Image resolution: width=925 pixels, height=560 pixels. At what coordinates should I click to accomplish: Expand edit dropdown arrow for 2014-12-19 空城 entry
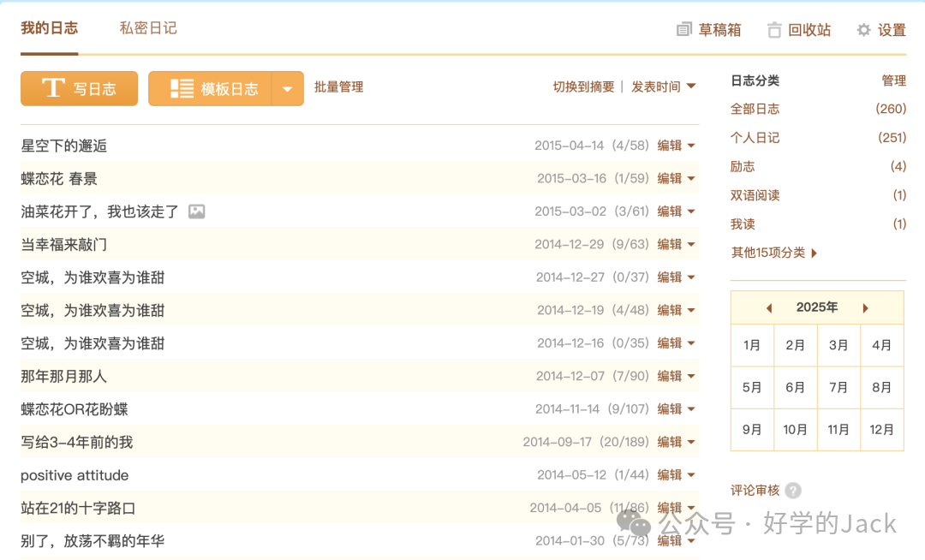coord(691,311)
